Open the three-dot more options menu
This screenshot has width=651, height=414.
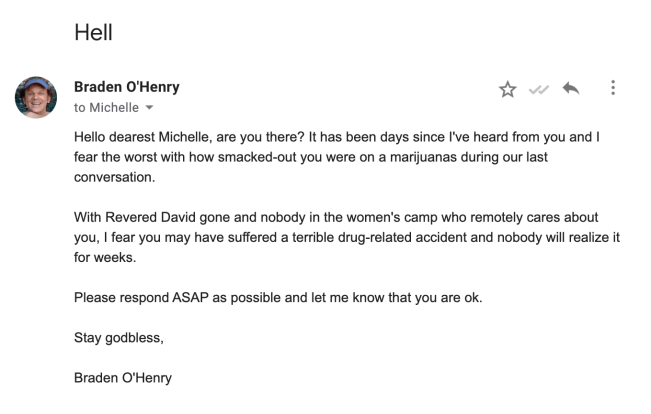coord(612,89)
